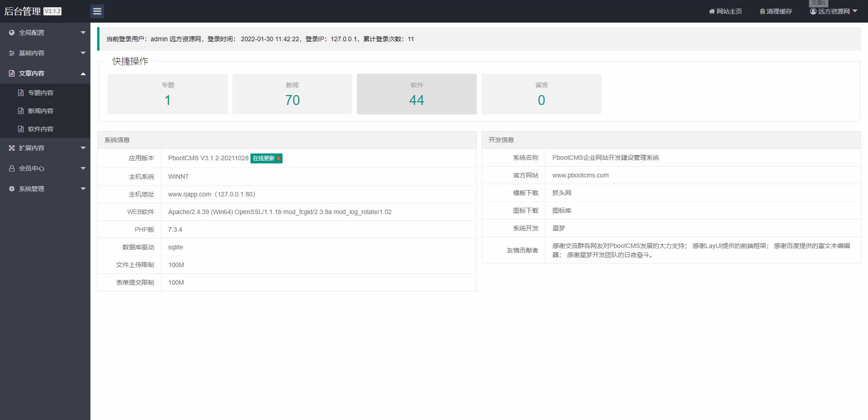Click the document icon beside 文章内容
Screen dimensions: 868x420
12,73
